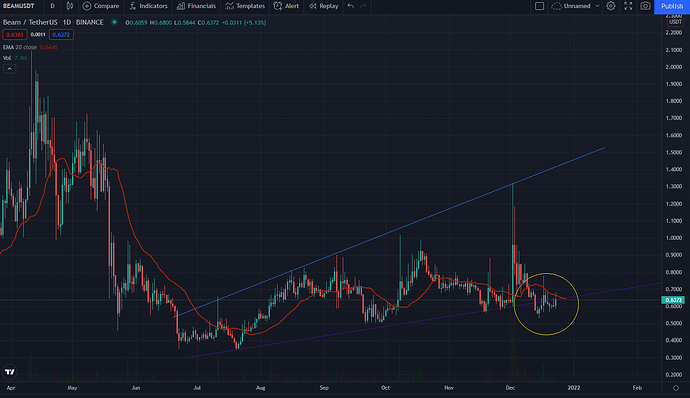
Task: Click the spread value 0.0011
Action: point(38,34)
